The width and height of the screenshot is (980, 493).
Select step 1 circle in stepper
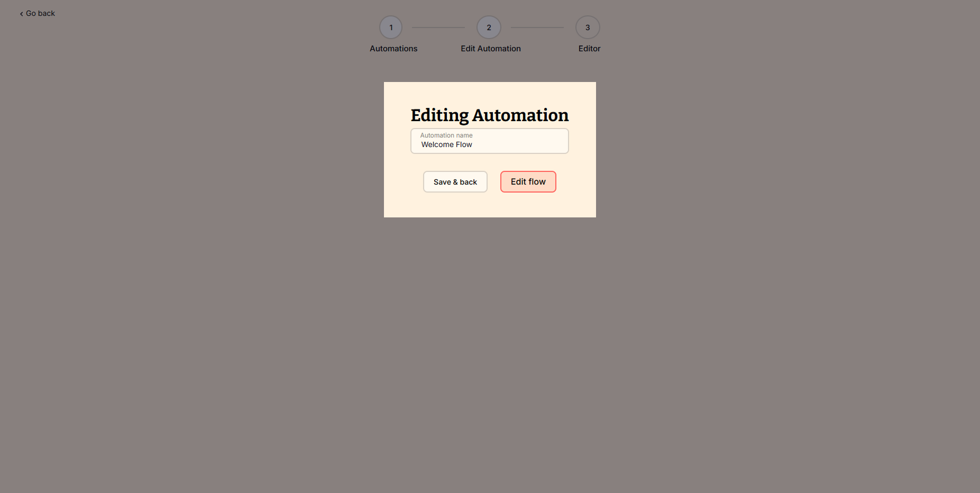(391, 28)
